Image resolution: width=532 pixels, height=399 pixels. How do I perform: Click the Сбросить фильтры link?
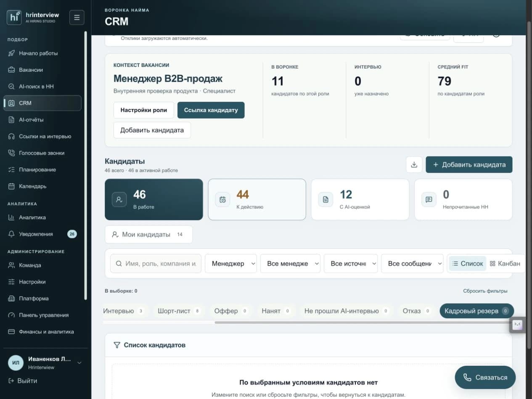point(485,291)
